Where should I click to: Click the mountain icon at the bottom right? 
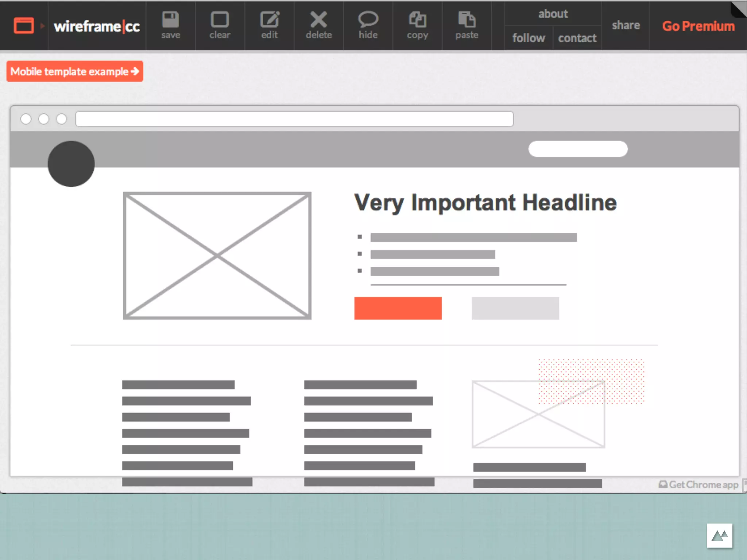pos(719,536)
